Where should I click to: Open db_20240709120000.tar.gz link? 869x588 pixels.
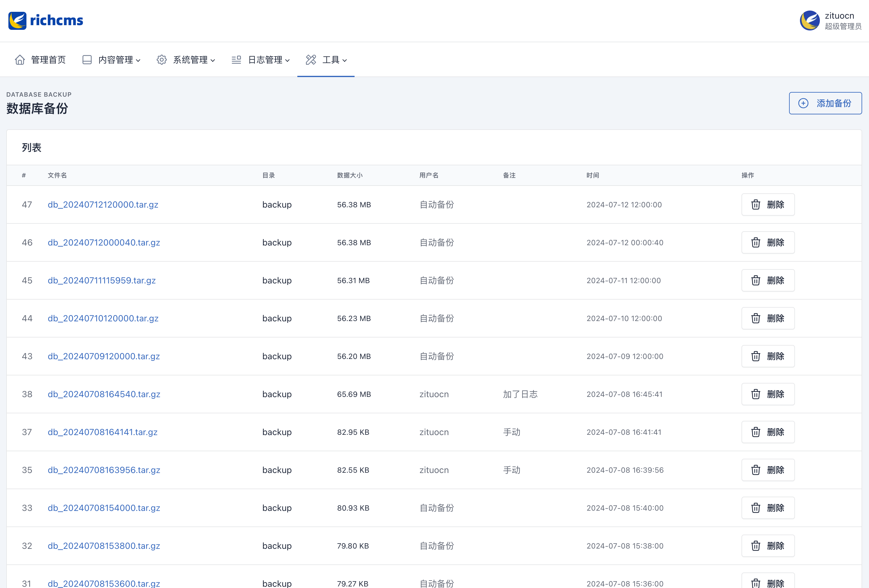(104, 356)
